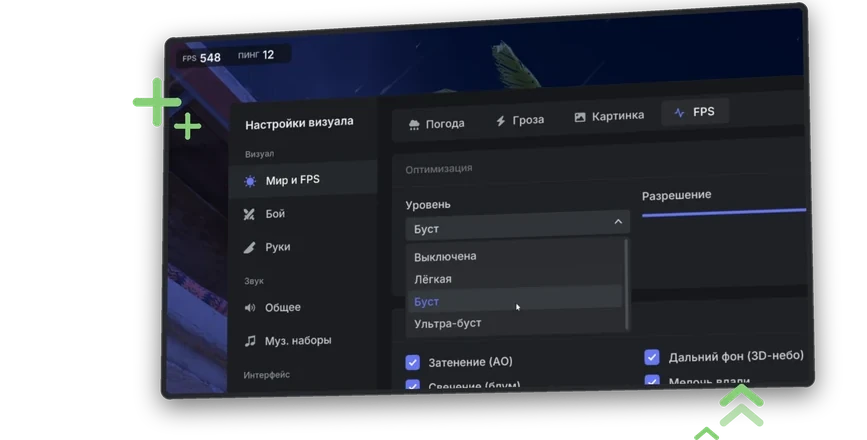
Task: Switch to the Погода tab
Action: [x=436, y=124]
